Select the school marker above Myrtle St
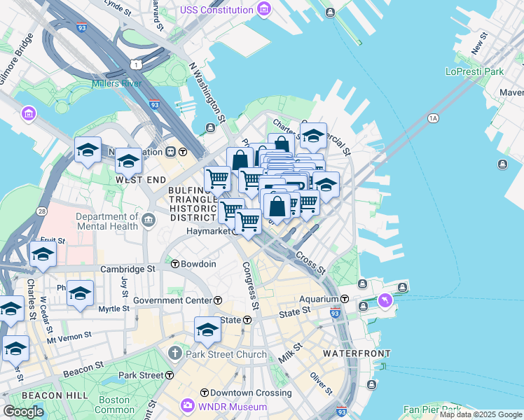The height and width of the screenshot is (420, 524). pyautogui.click(x=80, y=295)
